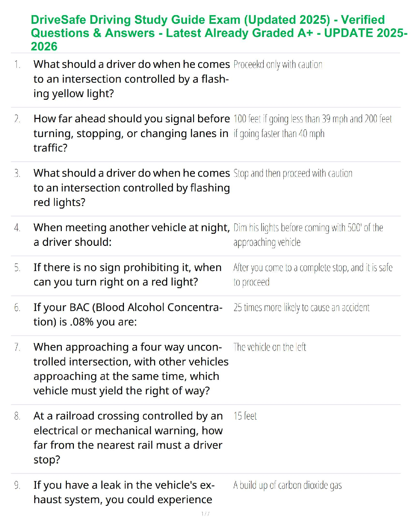
Task: Click question 6 about BAC of .08%
Action: [x=128, y=315]
